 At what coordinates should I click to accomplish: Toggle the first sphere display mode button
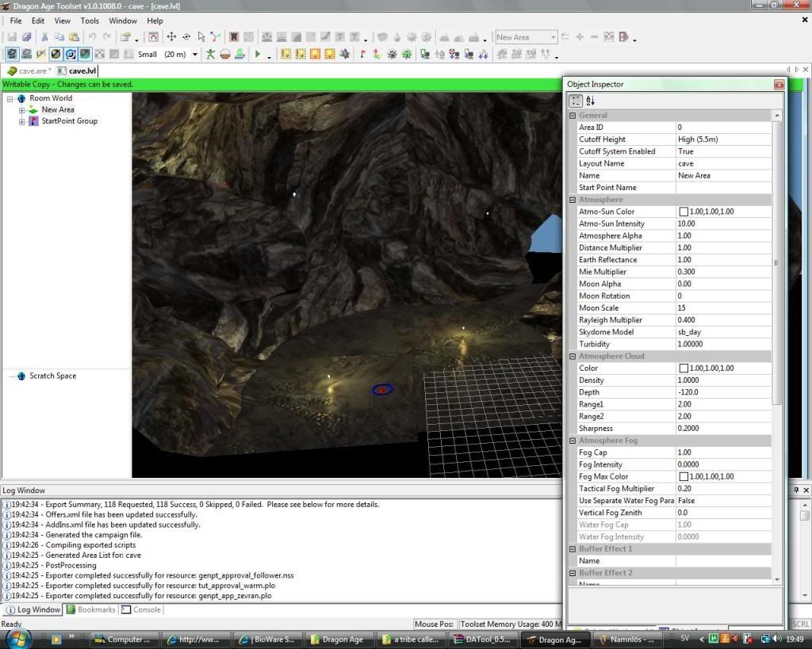point(56,55)
